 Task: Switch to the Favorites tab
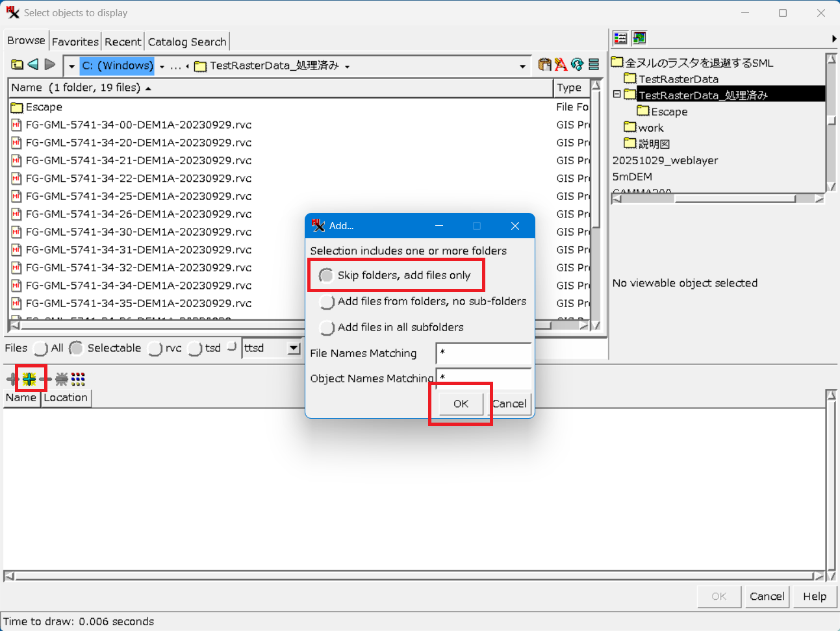(75, 42)
